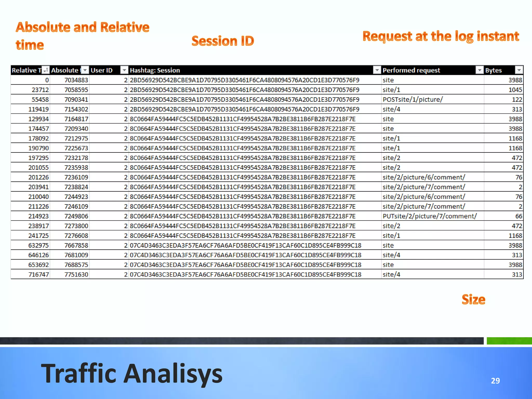
Task: Click relative time cell 201226
Action: 30,177
